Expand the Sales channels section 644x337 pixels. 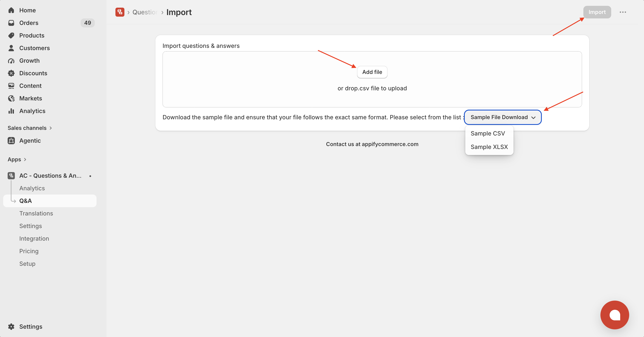click(30, 128)
